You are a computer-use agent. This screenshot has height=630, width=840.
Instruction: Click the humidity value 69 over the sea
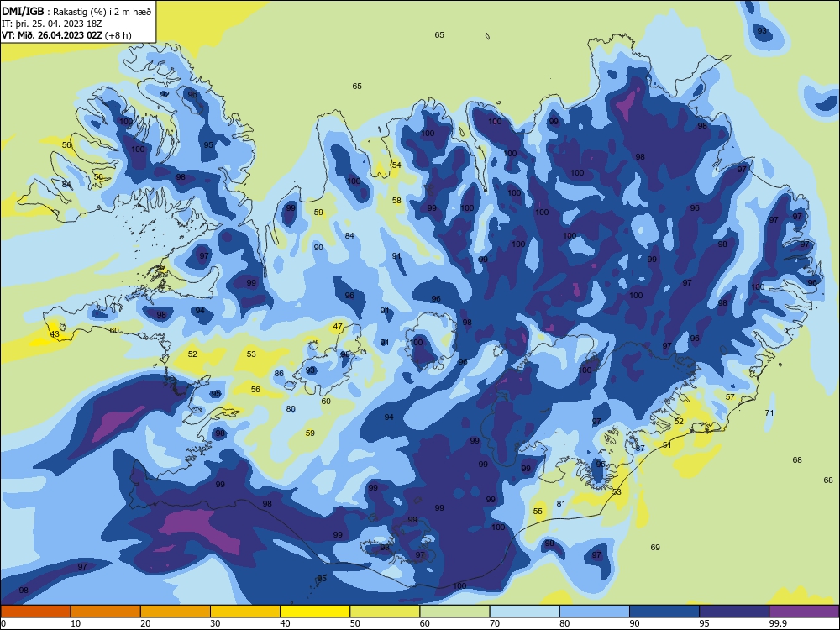click(x=655, y=548)
